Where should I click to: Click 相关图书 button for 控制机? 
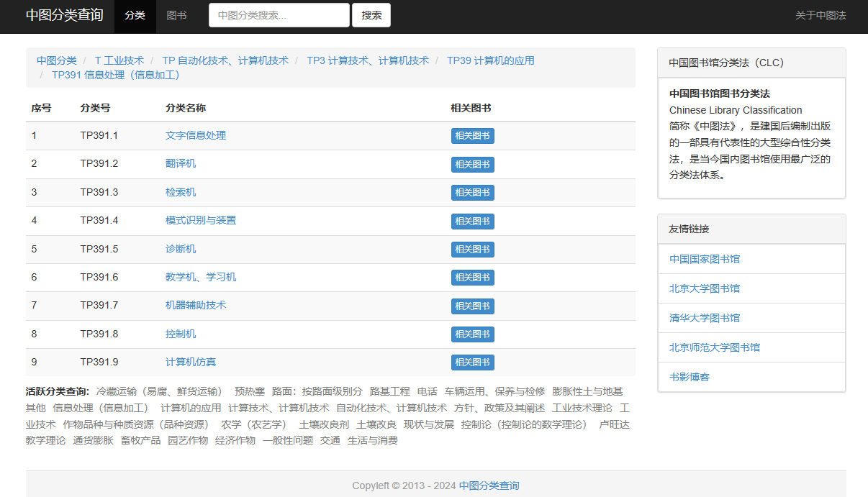[473, 334]
